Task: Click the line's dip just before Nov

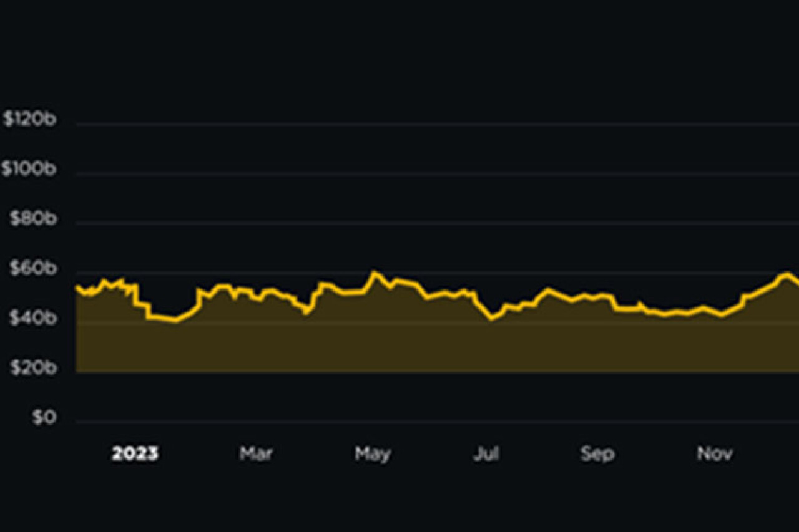Action: [x=722, y=316]
